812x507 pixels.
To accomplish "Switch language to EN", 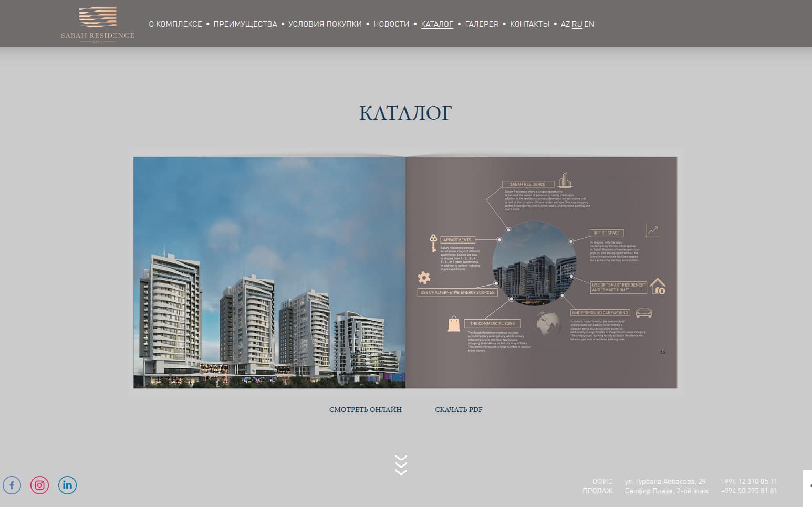I will [589, 24].
